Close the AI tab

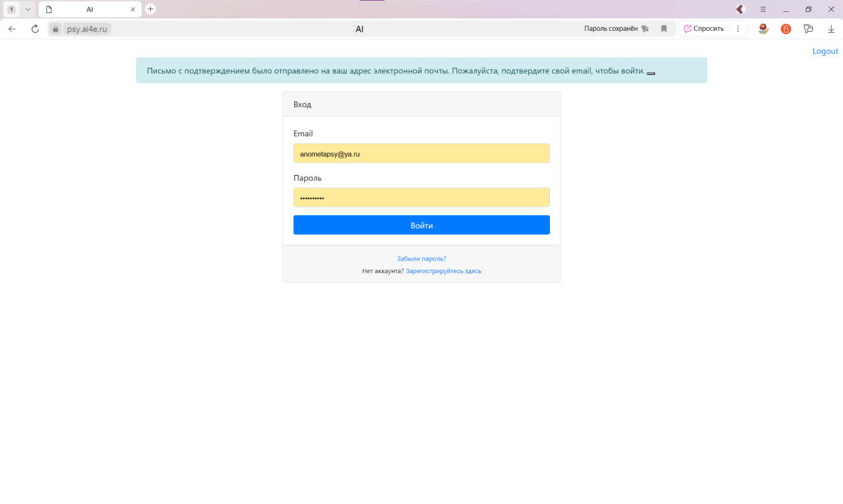pos(133,10)
